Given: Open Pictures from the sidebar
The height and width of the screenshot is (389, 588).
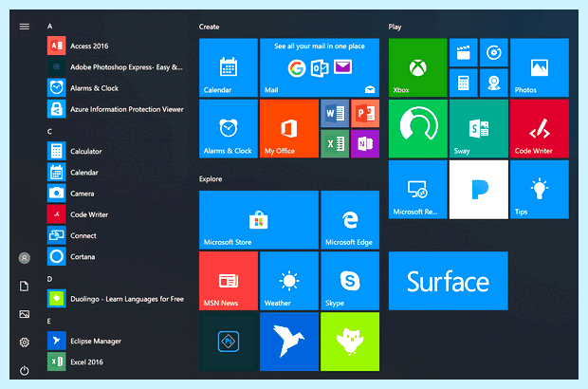Looking at the screenshot, I should [x=25, y=314].
